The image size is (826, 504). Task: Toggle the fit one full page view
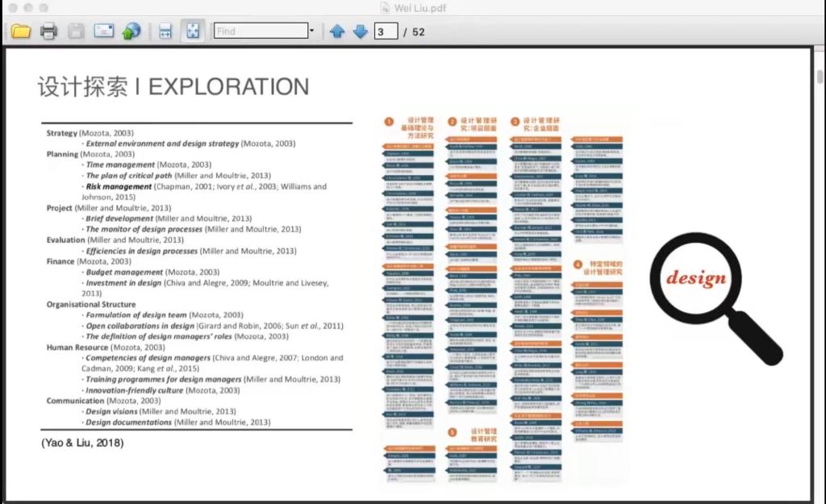tap(193, 31)
